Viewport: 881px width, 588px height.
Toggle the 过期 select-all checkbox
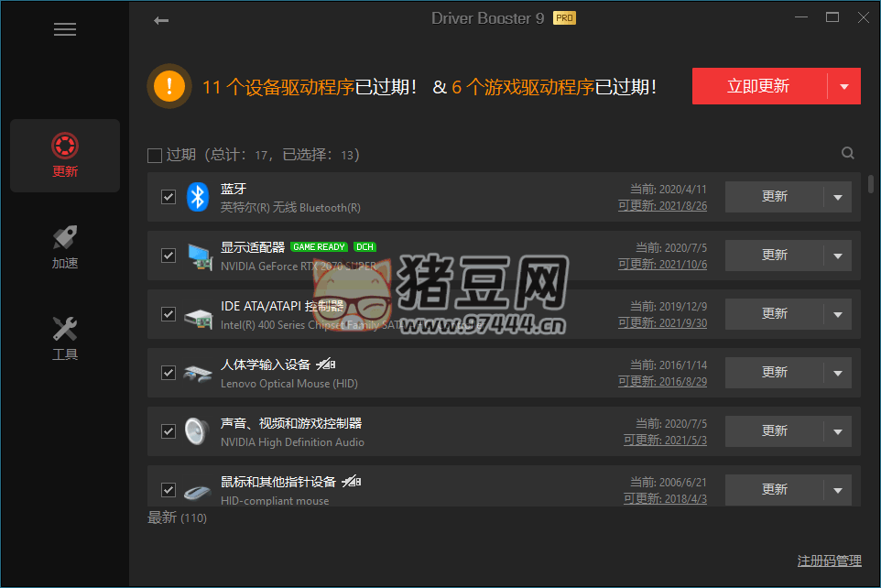(x=155, y=155)
